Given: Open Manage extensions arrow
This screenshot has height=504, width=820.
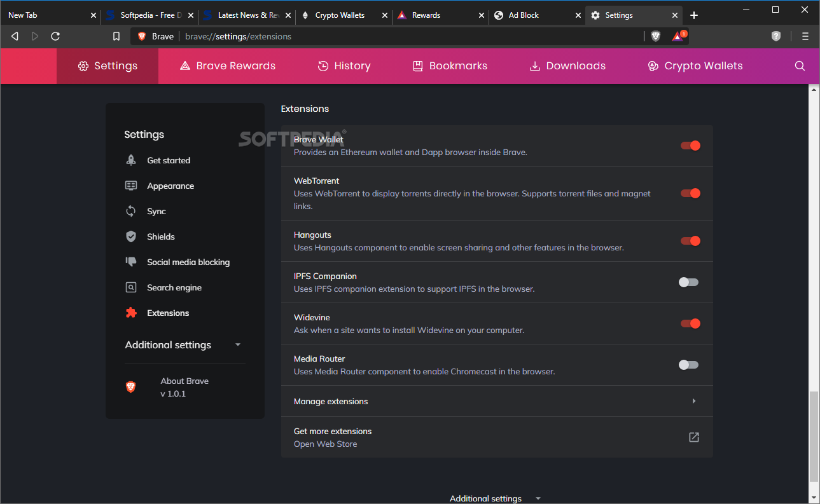Looking at the screenshot, I should coord(694,401).
